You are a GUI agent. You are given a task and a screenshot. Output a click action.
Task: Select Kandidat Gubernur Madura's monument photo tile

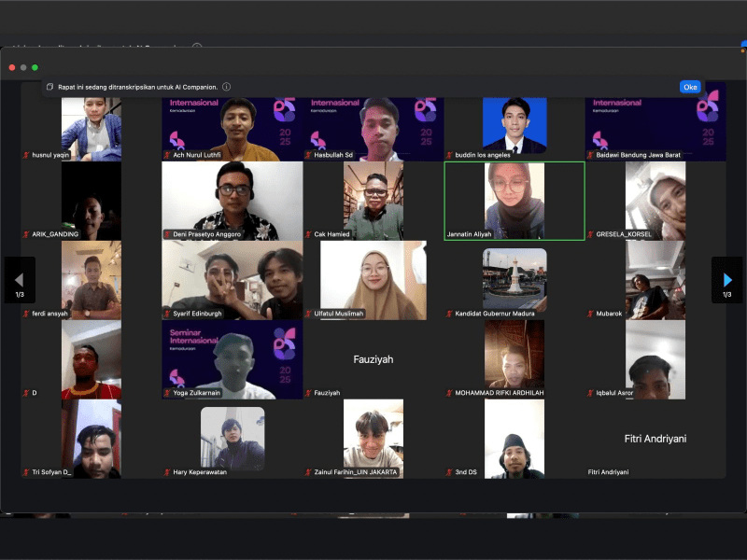514,281
